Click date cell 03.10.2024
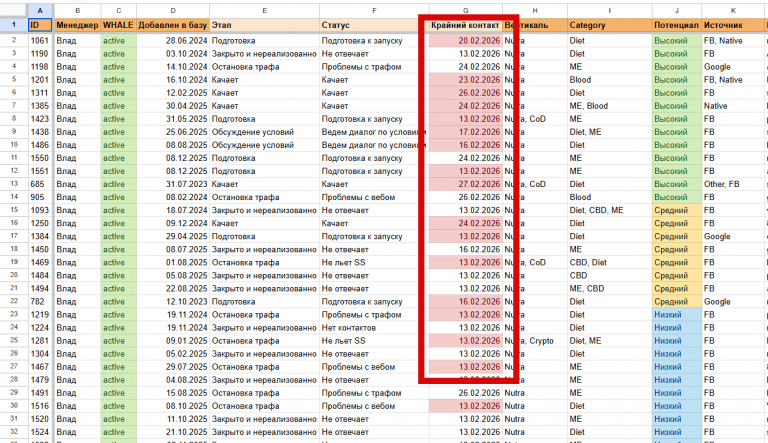768x443 pixels. click(173, 53)
